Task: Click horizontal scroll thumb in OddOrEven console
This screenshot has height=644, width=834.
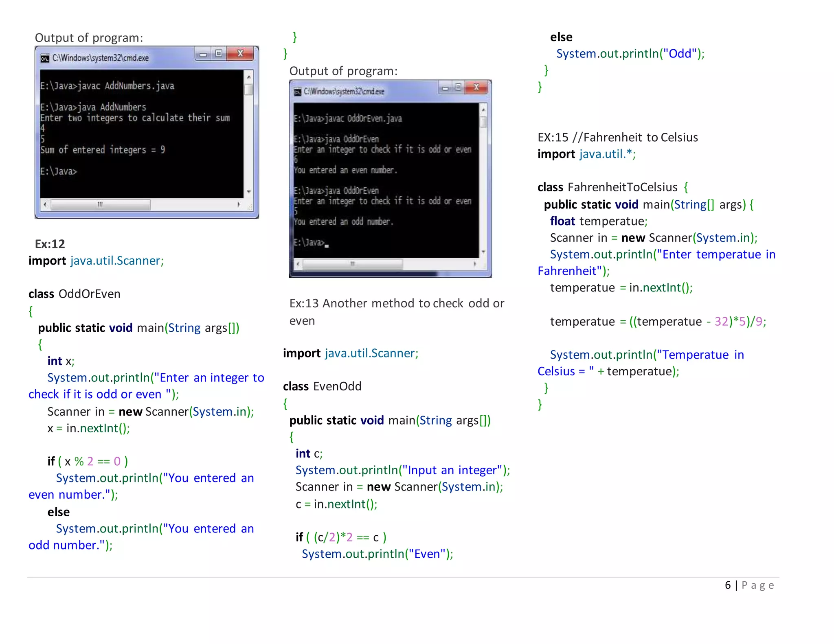Action: [x=353, y=264]
